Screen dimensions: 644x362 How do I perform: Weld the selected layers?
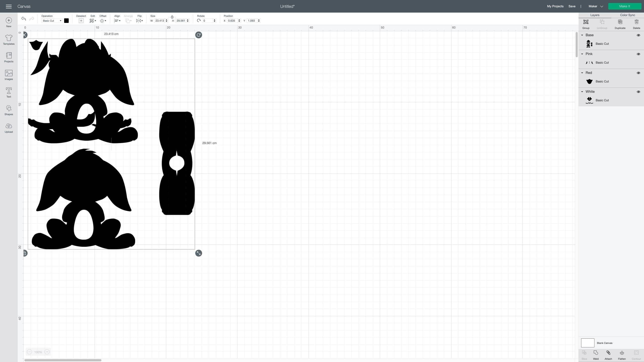pyautogui.click(x=596, y=355)
